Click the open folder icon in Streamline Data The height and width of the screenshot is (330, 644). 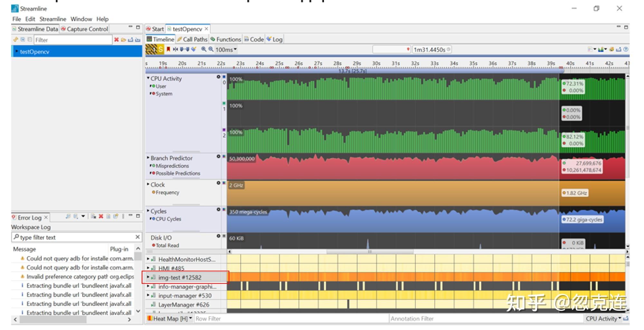123,40
